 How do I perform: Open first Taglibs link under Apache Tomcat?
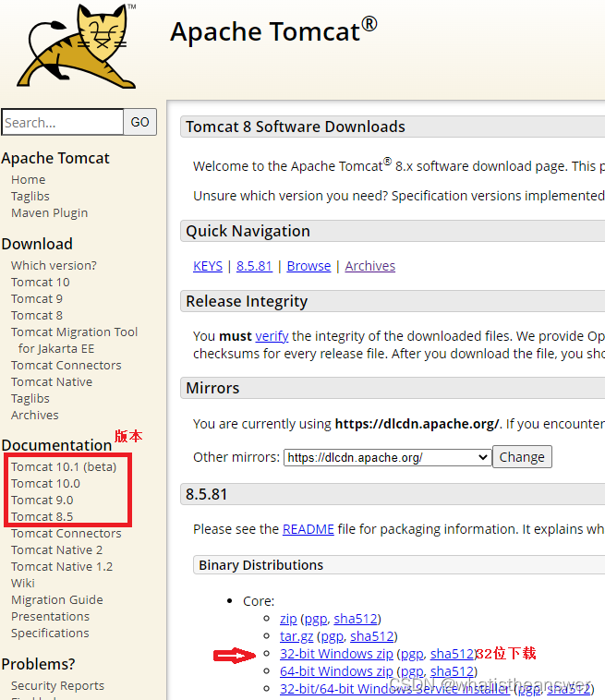(x=30, y=196)
